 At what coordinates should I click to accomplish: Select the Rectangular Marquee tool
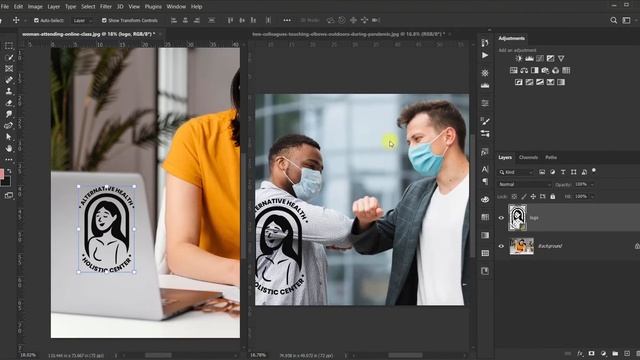click(x=9, y=46)
